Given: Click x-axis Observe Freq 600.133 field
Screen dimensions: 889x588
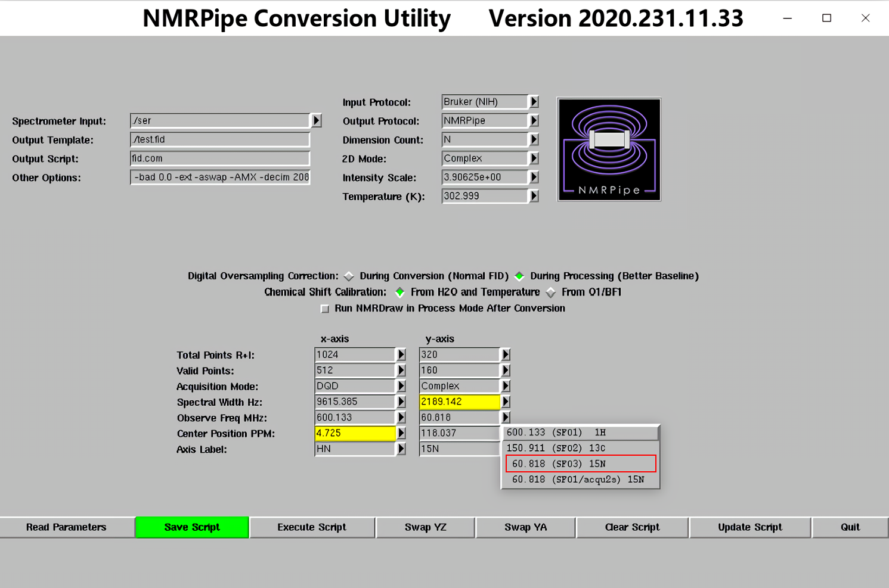Looking at the screenshot, I should pos(355,418).
